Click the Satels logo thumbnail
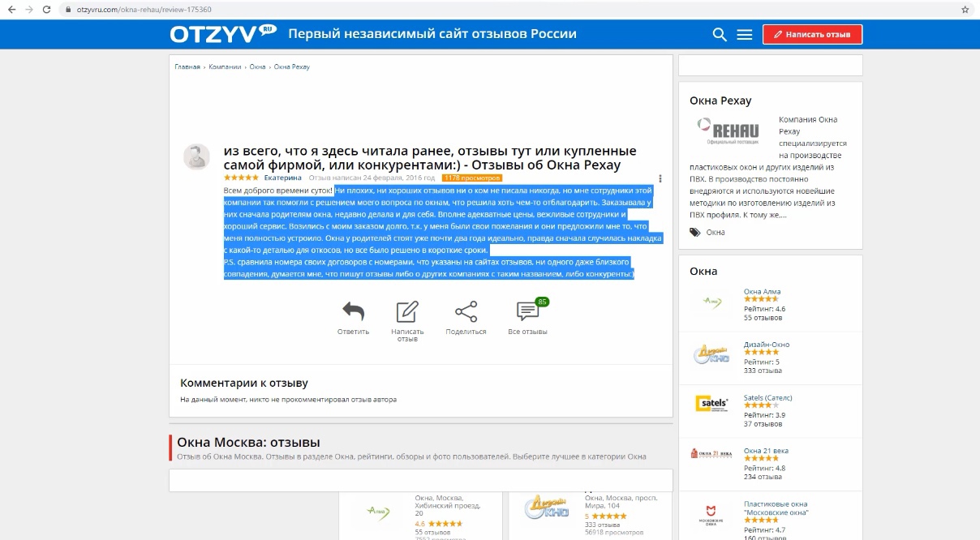 pyautogui.click(x=710, y=403)
